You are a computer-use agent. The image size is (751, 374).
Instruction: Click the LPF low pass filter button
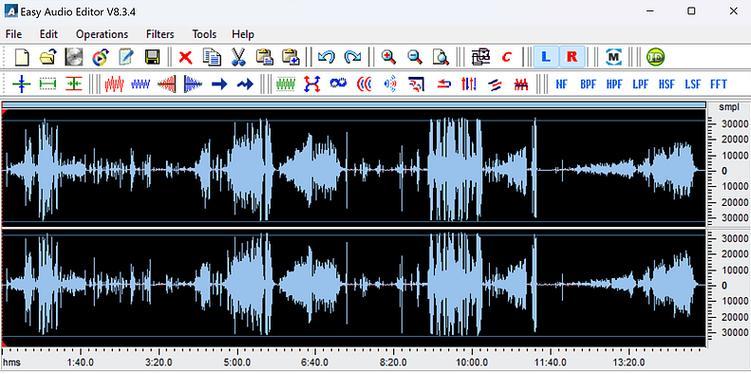pyautogui.click(x=640, y=84)
